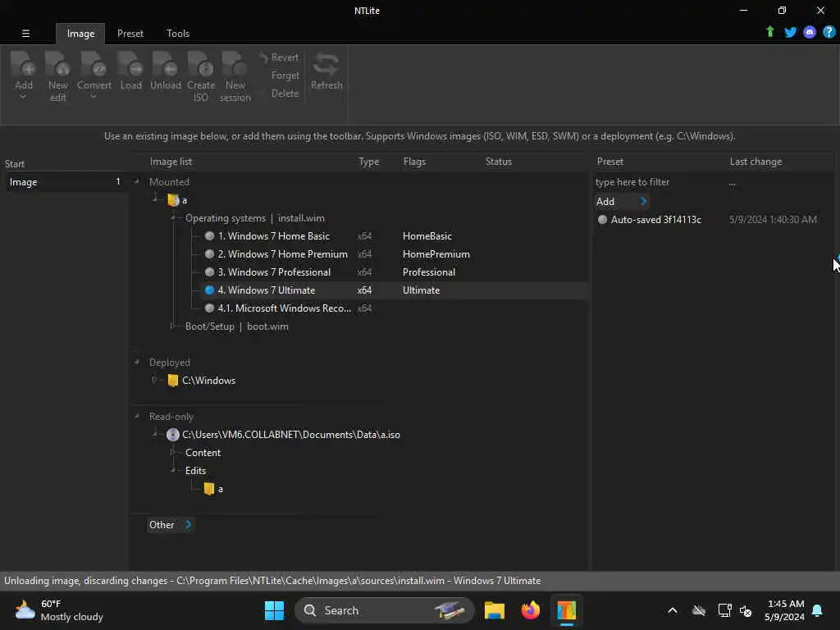Click the Ultimate flag cell

[x=421, y=290]
